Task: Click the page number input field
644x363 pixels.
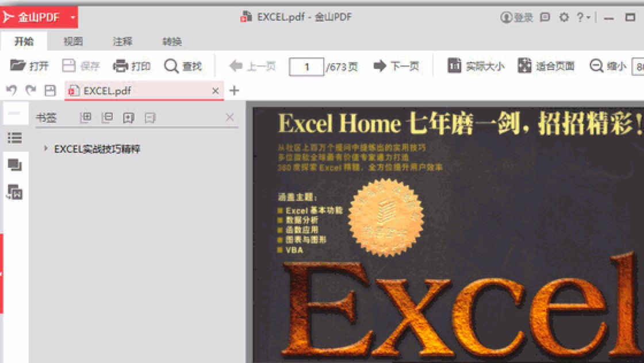Action: pos(306,67)
